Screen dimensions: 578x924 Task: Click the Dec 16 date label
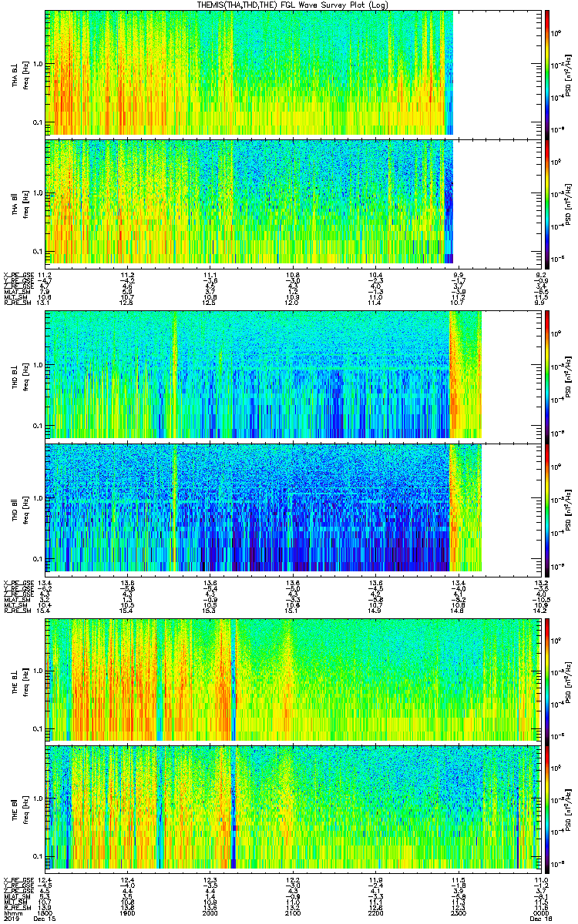click(x=540, y=919)
